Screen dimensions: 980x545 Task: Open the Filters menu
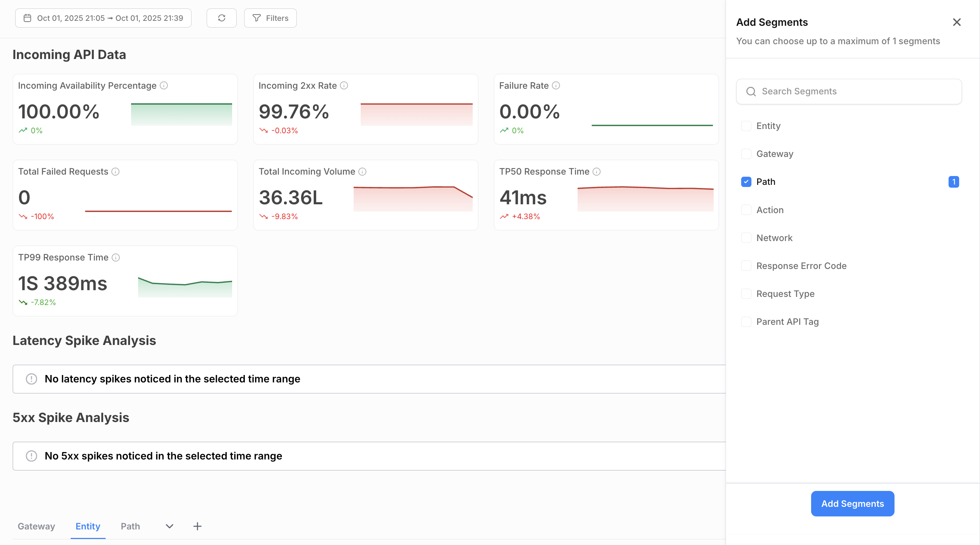point(270,18)
